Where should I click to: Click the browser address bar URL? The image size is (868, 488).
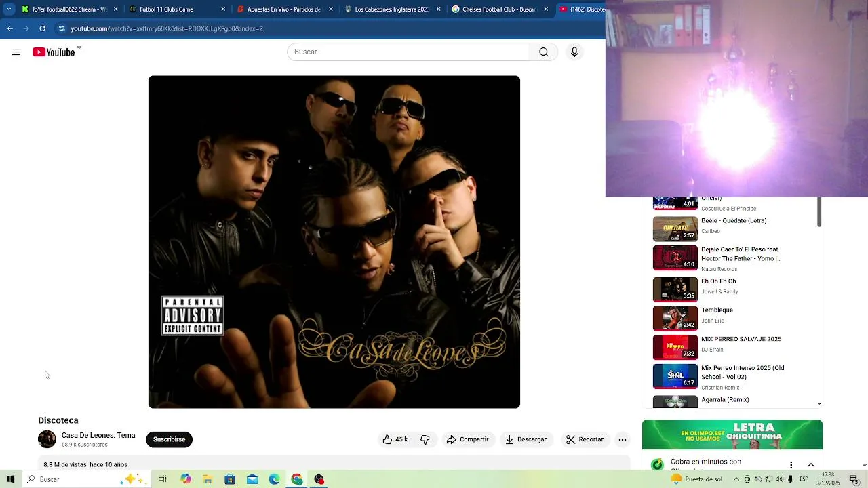coord(167,28)
